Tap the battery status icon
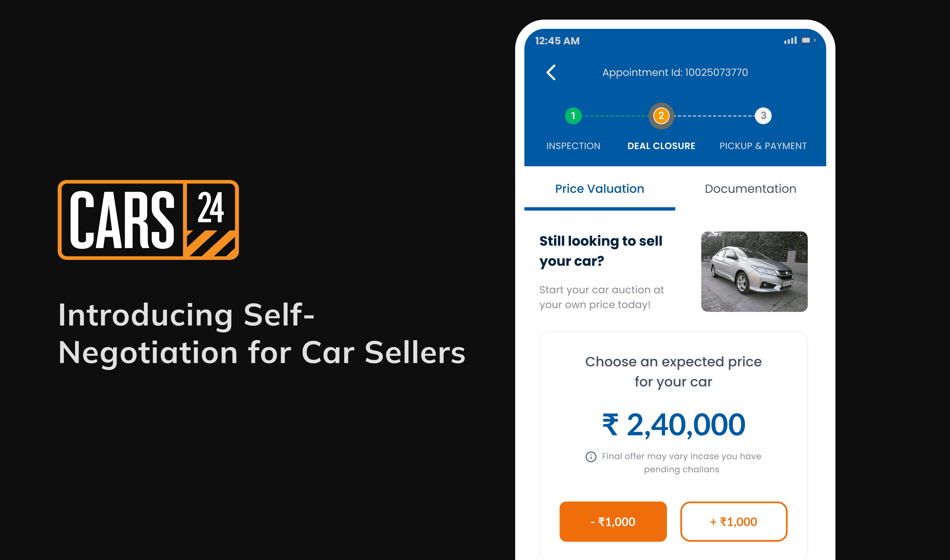 tap(808, 40)
